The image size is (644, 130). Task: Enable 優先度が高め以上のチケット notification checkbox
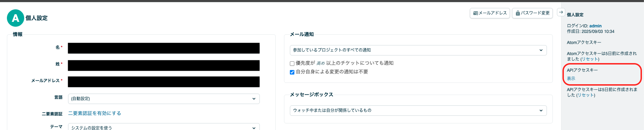(292, 63)
